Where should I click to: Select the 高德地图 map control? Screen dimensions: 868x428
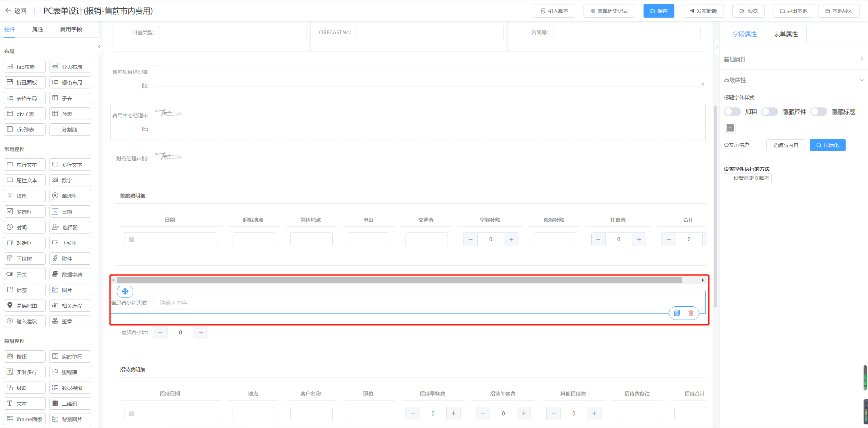pyautogui.click(x=25, y=306)
